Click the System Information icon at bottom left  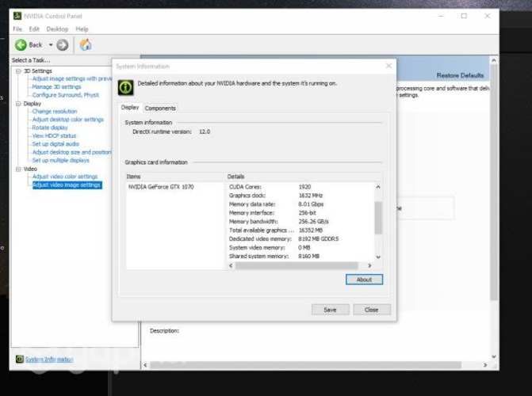pyautogui.click(x=20, y=359)
